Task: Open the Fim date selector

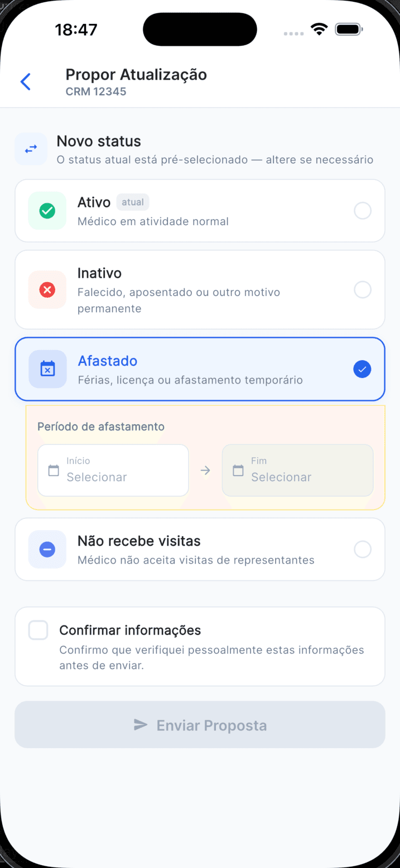Action: [x=297, y=470]
